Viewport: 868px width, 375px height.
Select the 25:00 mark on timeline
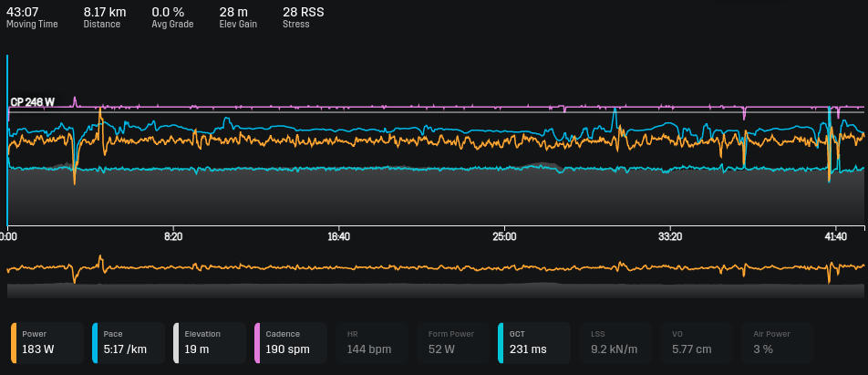tap(504, 236)
